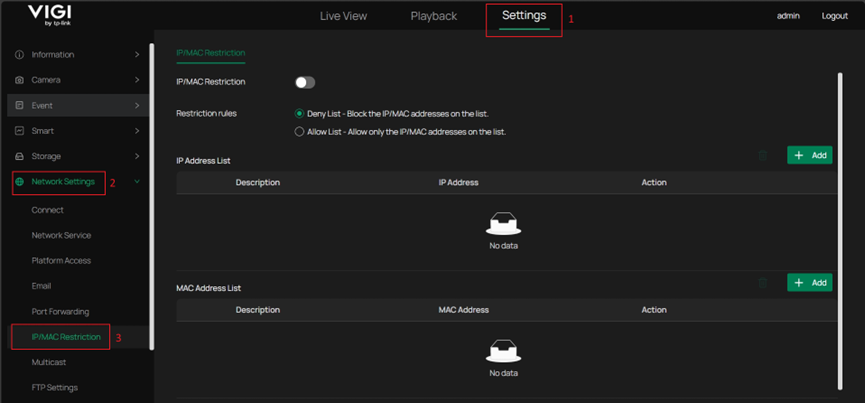
Task: Open Multicast settings
Action: point(49,362)
